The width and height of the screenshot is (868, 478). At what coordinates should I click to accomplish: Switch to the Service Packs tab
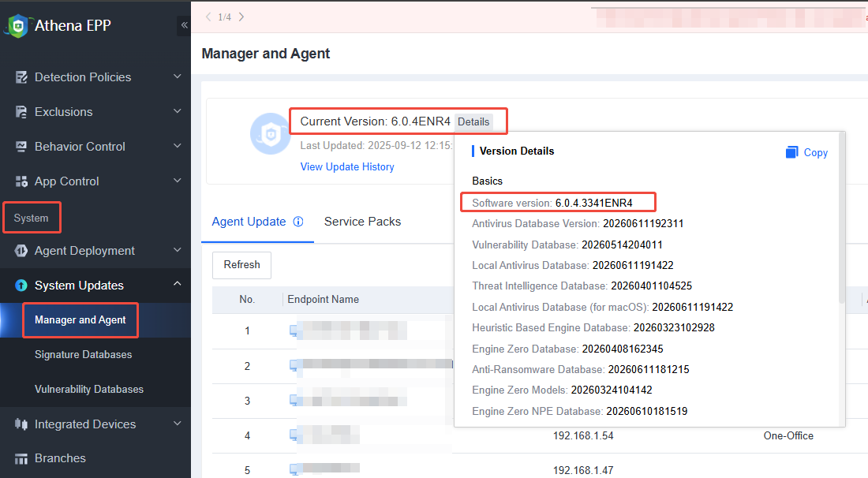coord(363,222)
